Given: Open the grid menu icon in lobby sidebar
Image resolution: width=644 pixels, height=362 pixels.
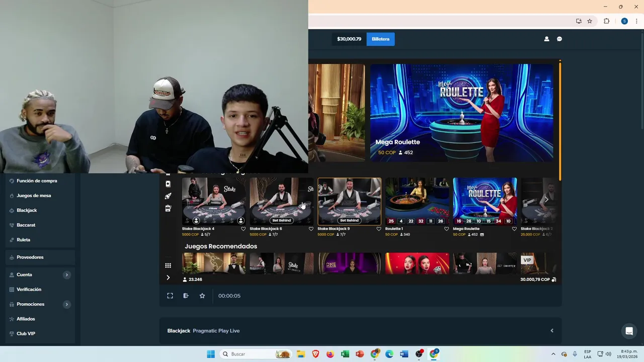Looking at the screenshot, I should point(168,265).
